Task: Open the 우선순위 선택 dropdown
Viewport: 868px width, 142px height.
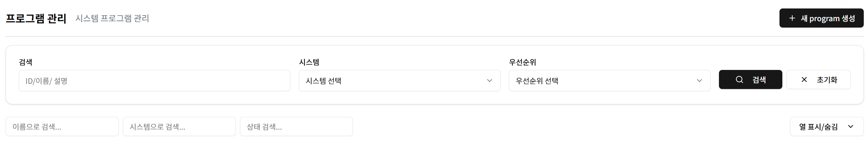Action: tap(609, 81)
